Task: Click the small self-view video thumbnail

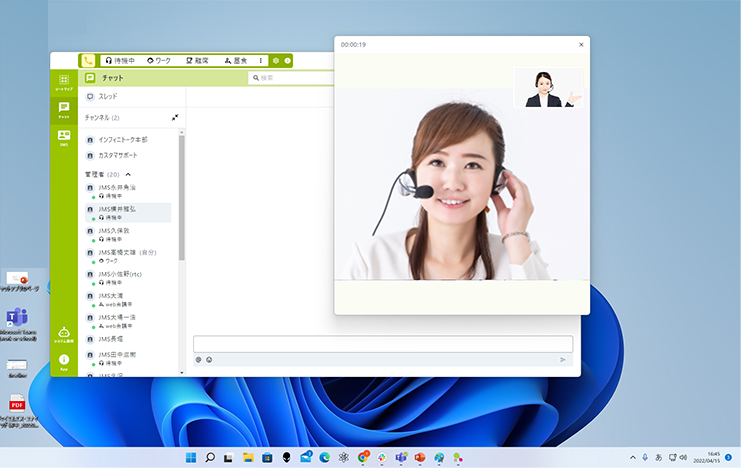Action: (549, 88)
